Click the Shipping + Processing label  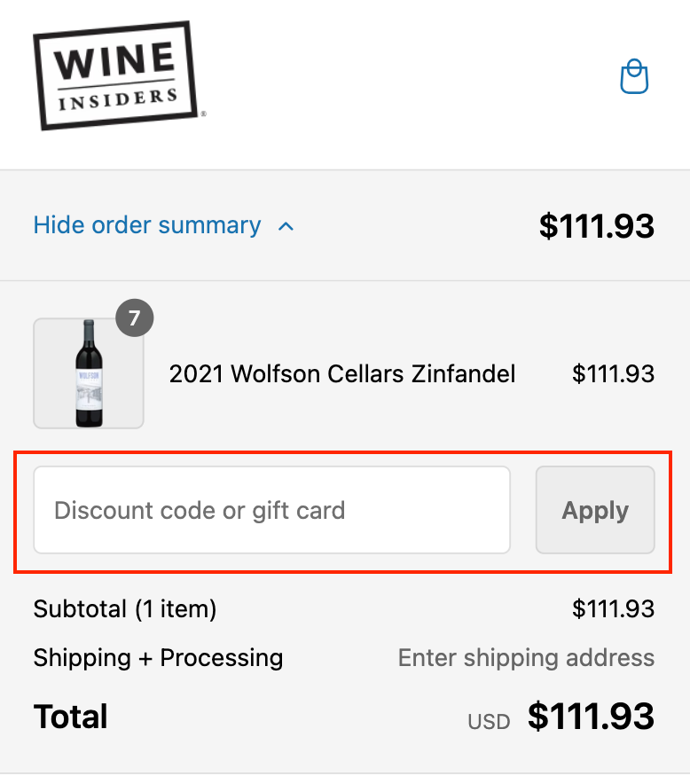(158, 658)
